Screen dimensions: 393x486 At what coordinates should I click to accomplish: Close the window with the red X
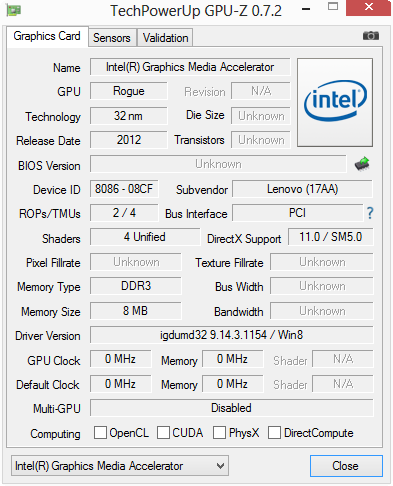click(x=368, y=8)
